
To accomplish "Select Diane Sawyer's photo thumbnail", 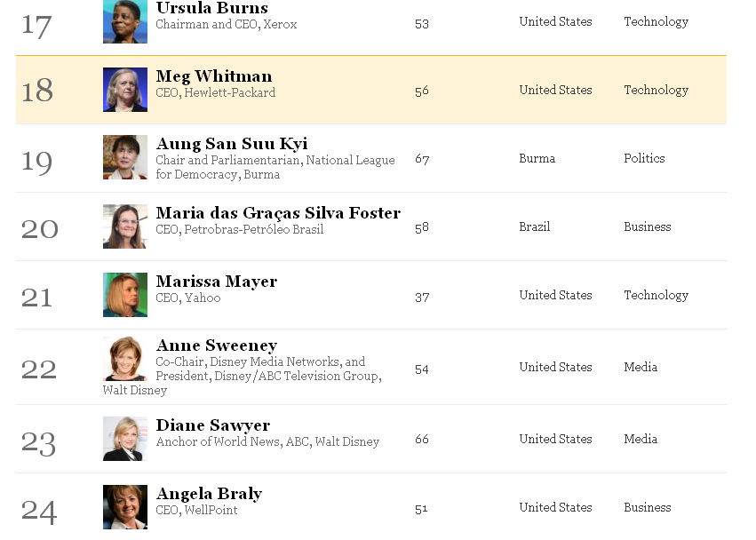I will point(125,439).
